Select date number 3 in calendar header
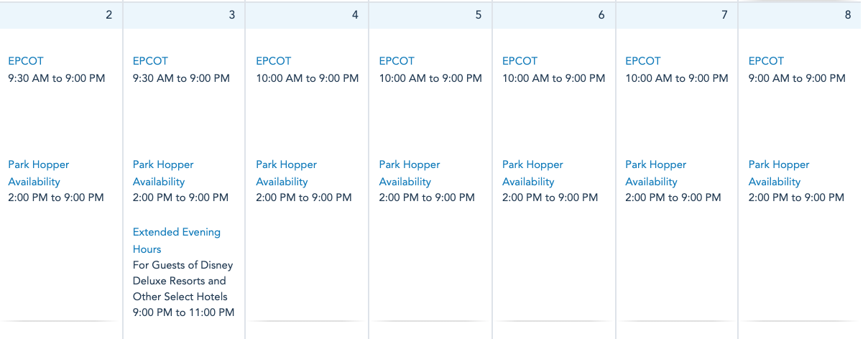This screenshot has height=339, width=868. 231,14
